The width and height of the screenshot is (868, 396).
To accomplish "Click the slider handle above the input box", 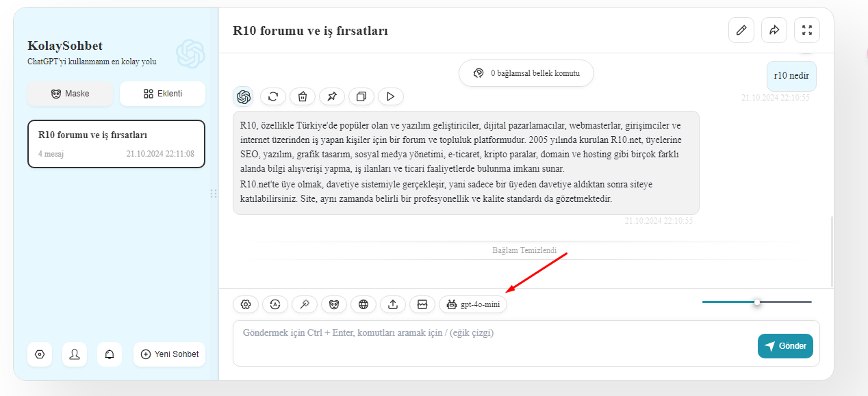I will pos(756,302).
